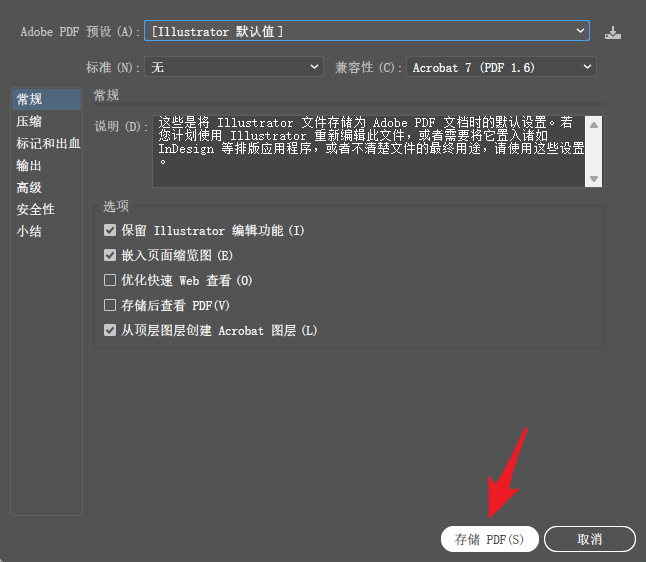The height and width of the screenshot is (562, 646).
Task: Click the description scrollbar down arrow
Action: click(594, 179)
